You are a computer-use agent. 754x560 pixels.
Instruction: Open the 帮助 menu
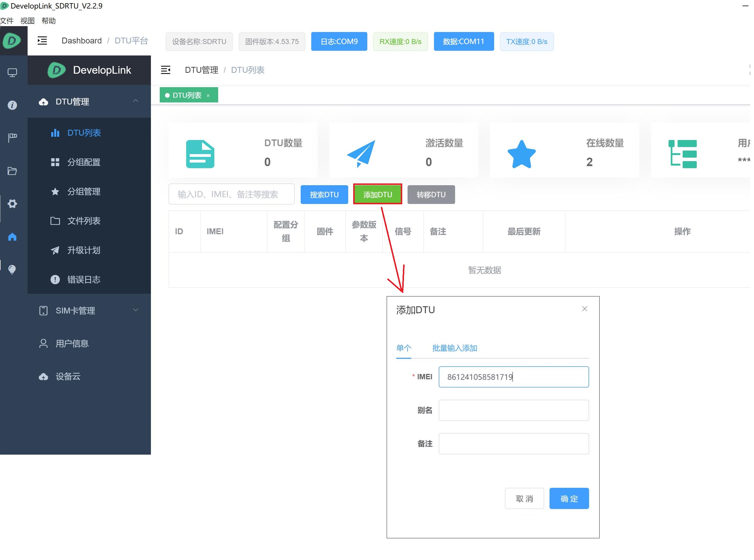[48, 21]
